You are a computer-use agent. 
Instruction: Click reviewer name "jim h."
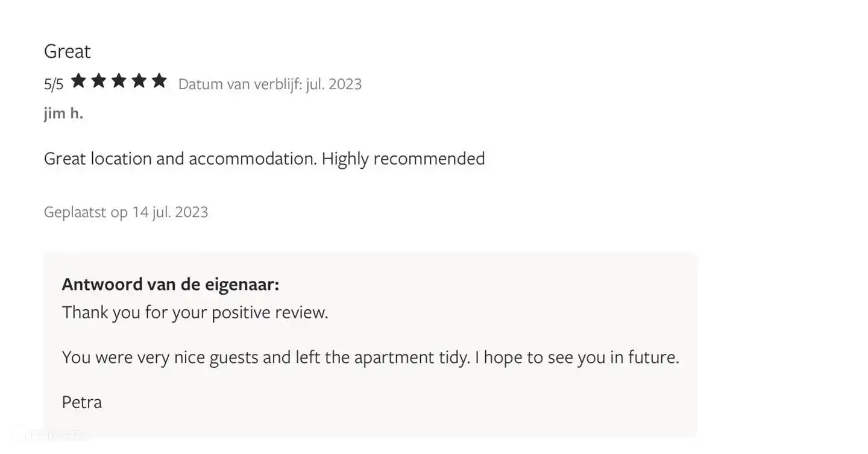(63, 113)
